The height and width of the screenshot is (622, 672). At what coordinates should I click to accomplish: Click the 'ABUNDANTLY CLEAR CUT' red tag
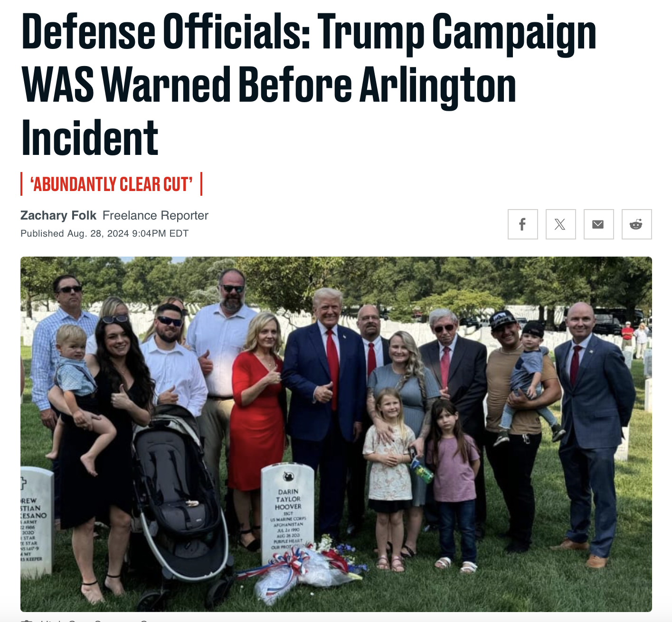coord(112,184)
